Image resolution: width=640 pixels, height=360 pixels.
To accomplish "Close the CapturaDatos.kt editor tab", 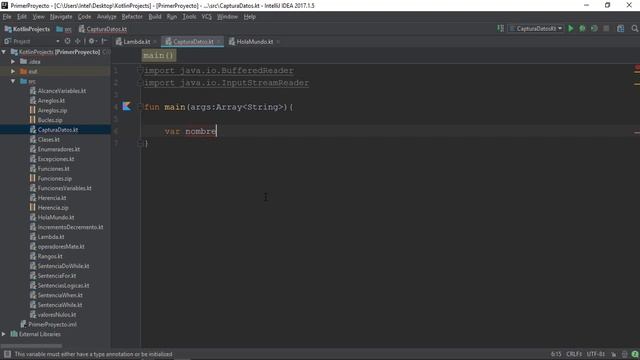I will pos(219,42).
